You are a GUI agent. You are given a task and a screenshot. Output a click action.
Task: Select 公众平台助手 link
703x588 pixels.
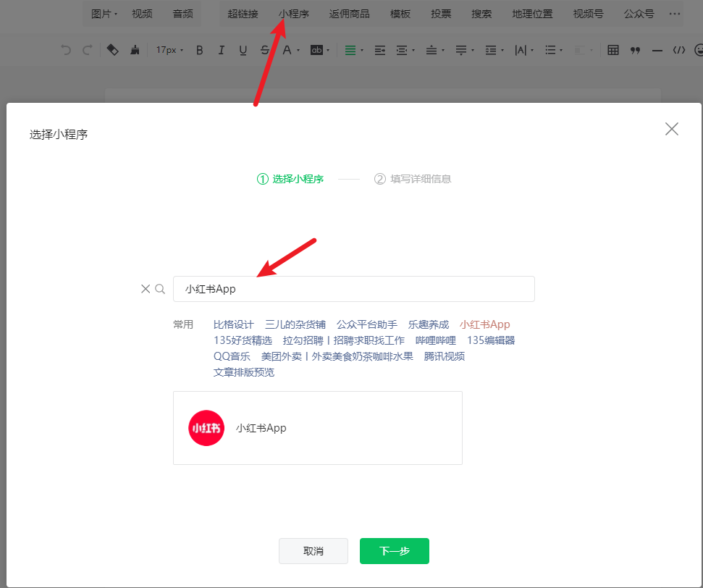(367, 324)
